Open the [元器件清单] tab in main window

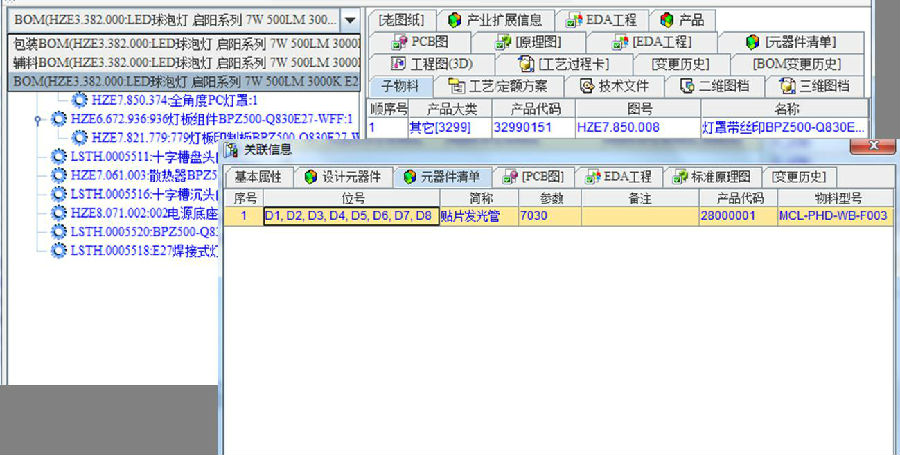(791, 42)
